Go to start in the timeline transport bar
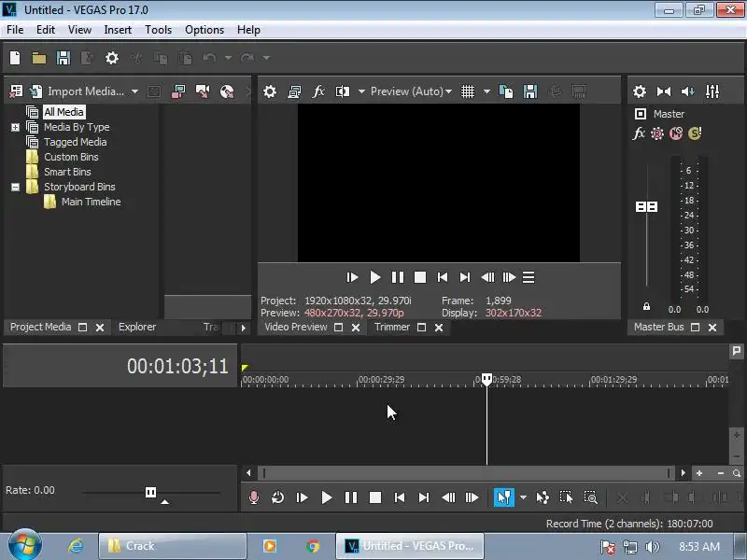The width and height of the screenshot is (747, 560). coord(400,497)
